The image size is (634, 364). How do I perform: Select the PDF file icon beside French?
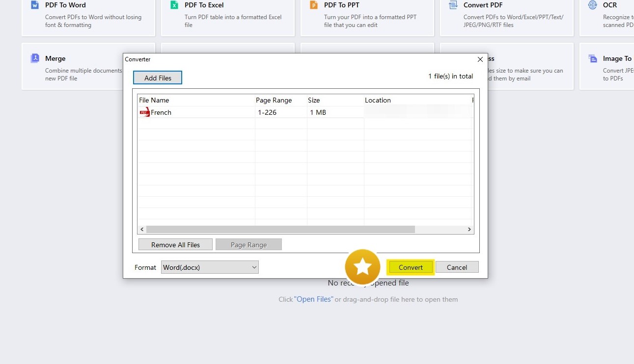pyautogui.click(x=144, y=112)
